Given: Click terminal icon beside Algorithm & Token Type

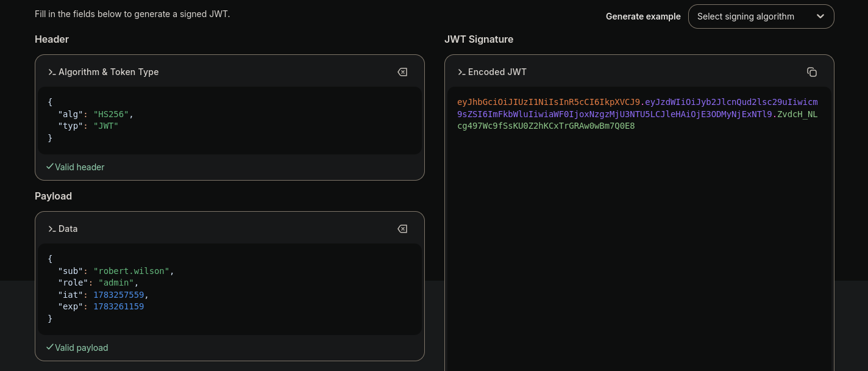Looking at the screenshot, I should coord(52,72).
